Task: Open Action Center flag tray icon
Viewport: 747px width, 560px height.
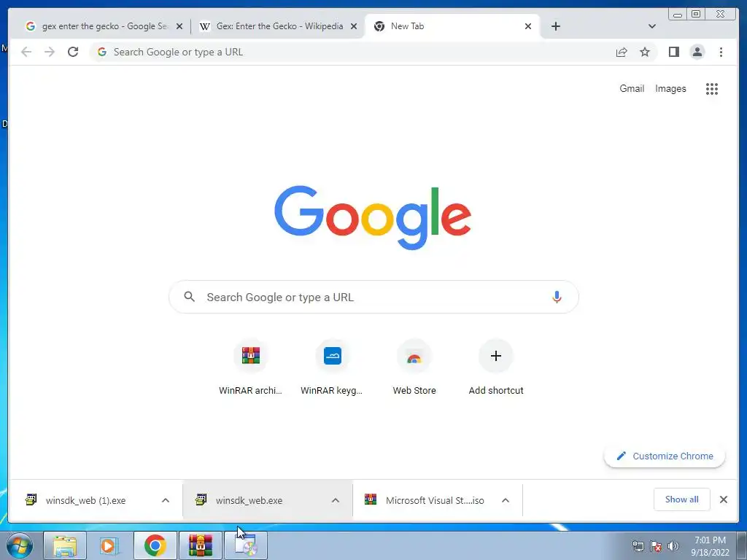Action: click(656, 546)
